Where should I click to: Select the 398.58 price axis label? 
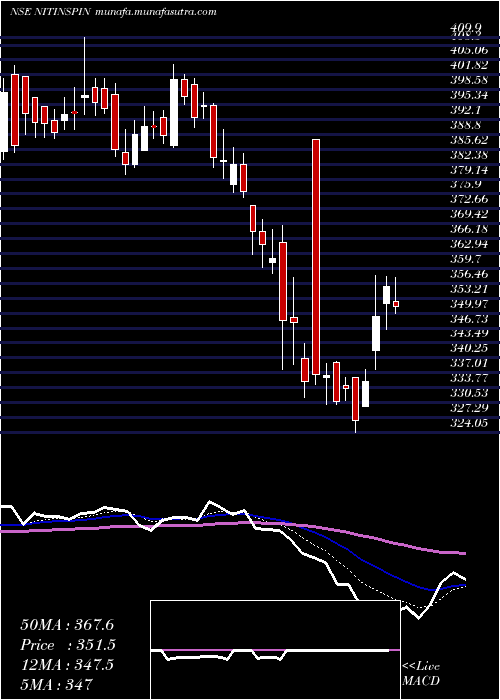(469, 80)
